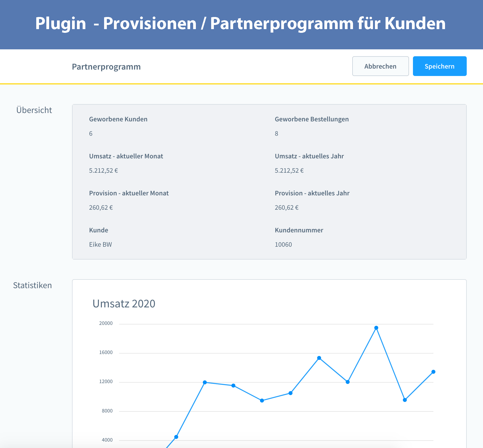The height and width of the screenshot is (448, 483).
Task: Select the yearly Provision value 260,62 €
Action: coord(287,207)
